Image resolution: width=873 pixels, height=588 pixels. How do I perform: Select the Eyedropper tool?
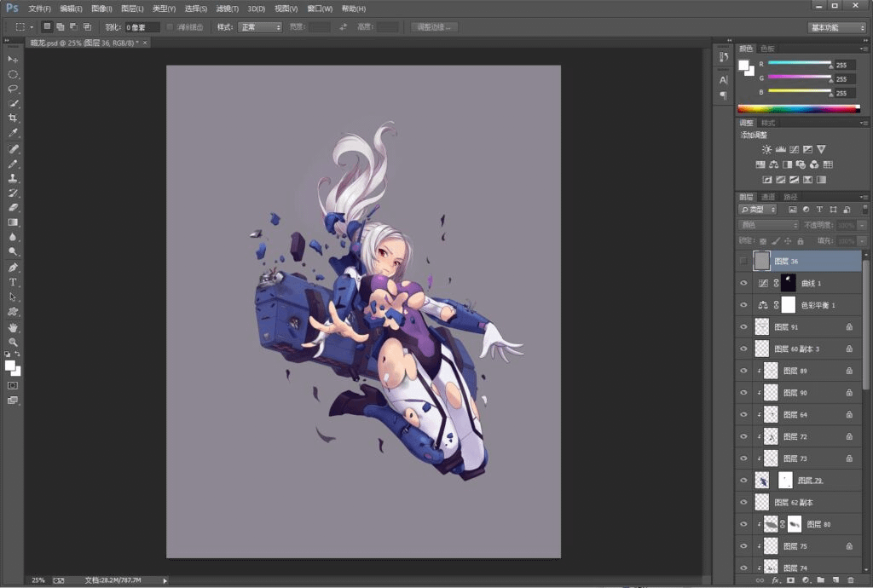coord(12,132)
